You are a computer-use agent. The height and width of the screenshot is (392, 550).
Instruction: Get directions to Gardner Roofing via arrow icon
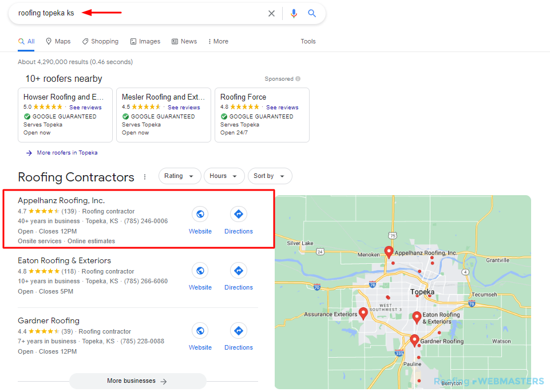[239, 330]
